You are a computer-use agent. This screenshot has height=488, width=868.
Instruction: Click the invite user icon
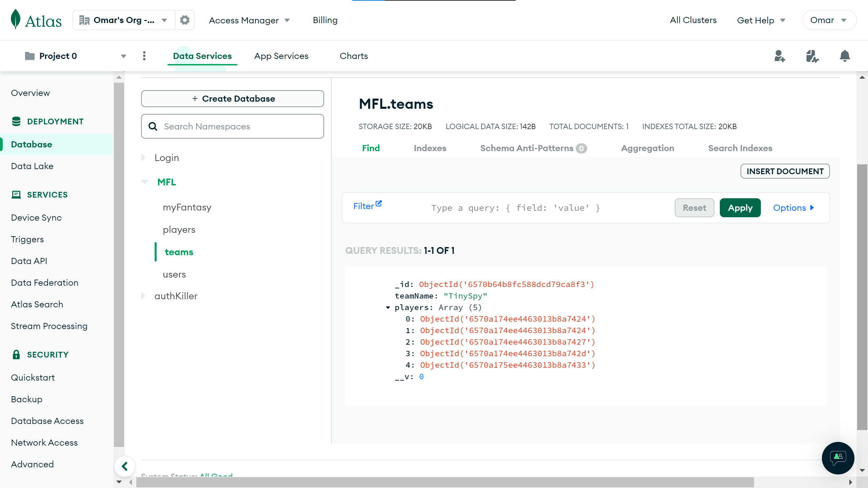780,56
